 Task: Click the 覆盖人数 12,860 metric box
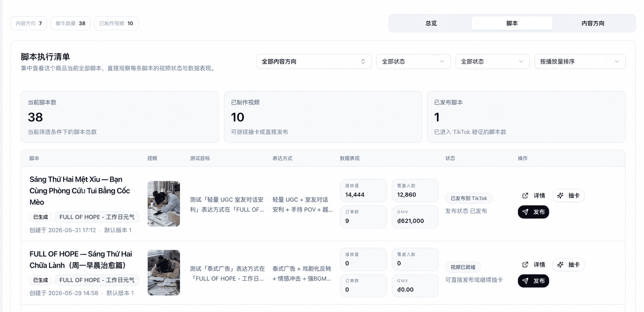tap(415, 190)
